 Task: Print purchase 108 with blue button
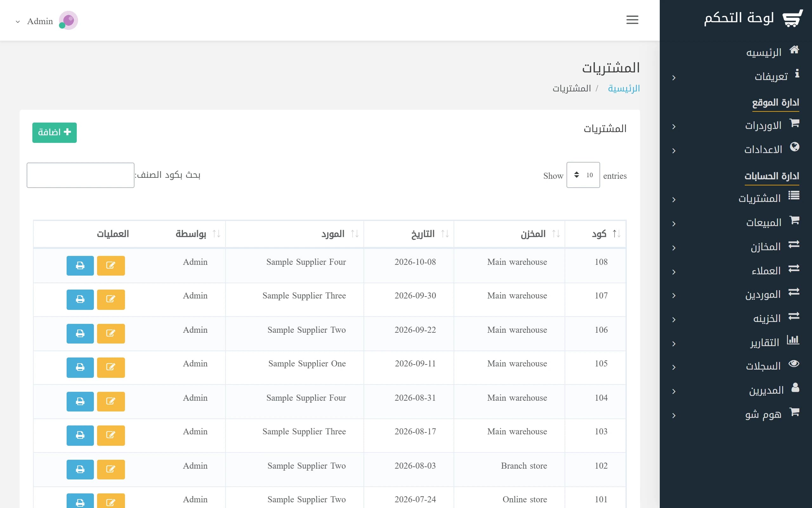80,266
